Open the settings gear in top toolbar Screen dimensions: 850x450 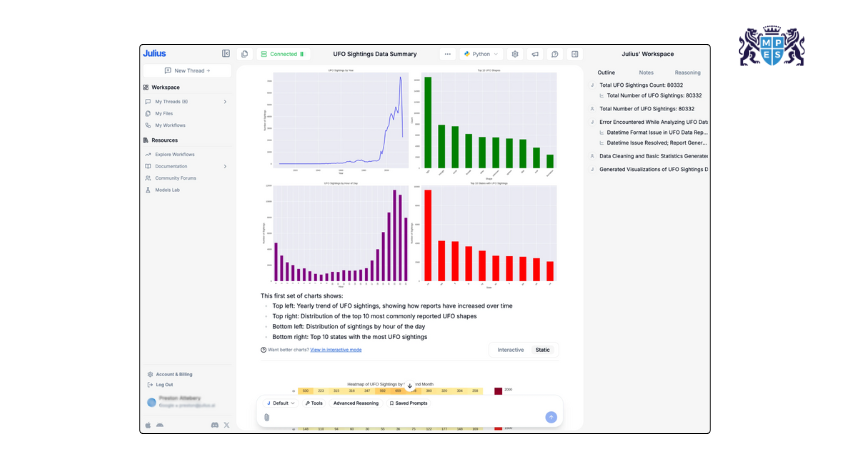[515, 54]
